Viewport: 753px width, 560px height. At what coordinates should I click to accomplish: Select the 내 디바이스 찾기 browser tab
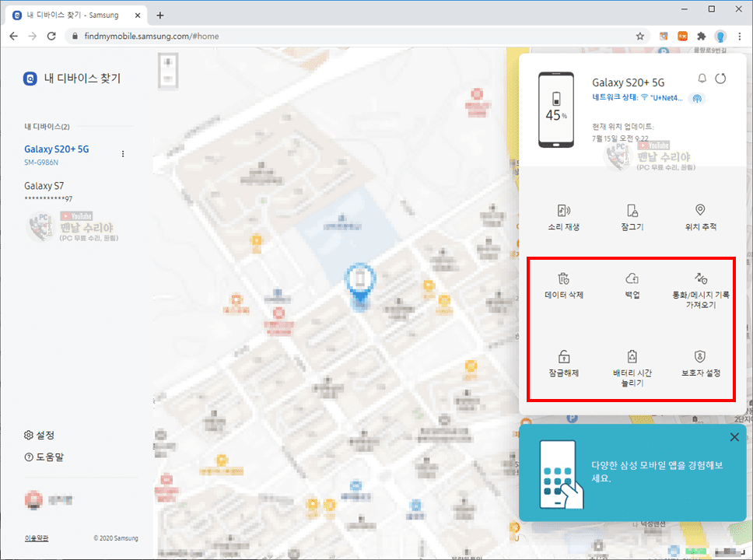pyautogui.click(x=77, y=16)
